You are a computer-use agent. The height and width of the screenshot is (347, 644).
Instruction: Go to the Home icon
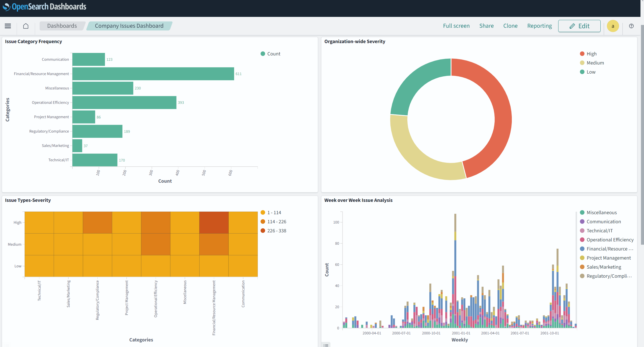(x=26, y=26)
